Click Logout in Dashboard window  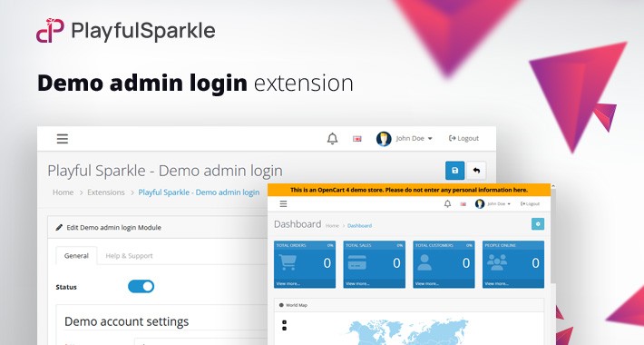coord(530,204)
